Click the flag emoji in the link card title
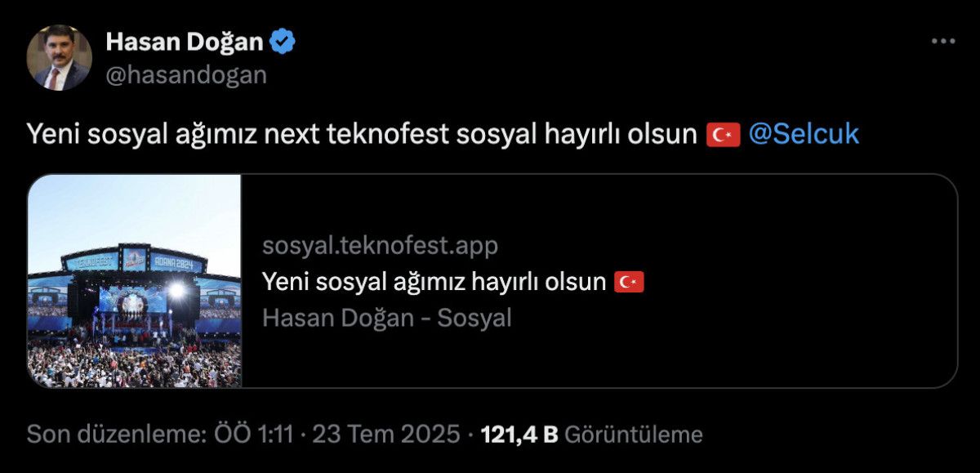This screenshot has width=980, height=473. pos(629,283)
